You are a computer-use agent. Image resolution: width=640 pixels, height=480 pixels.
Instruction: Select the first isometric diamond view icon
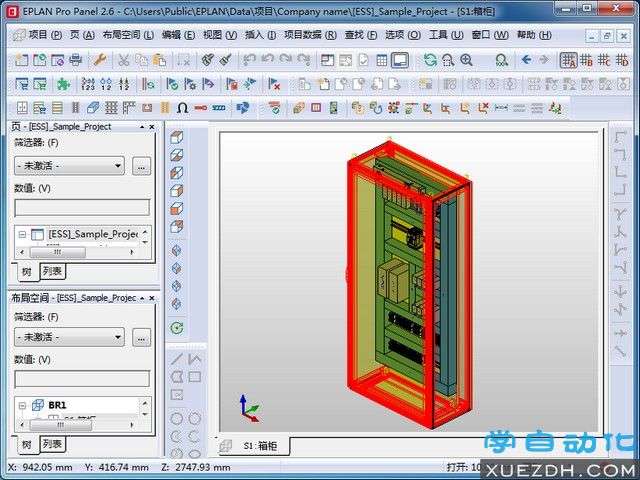tap(176, 250)
